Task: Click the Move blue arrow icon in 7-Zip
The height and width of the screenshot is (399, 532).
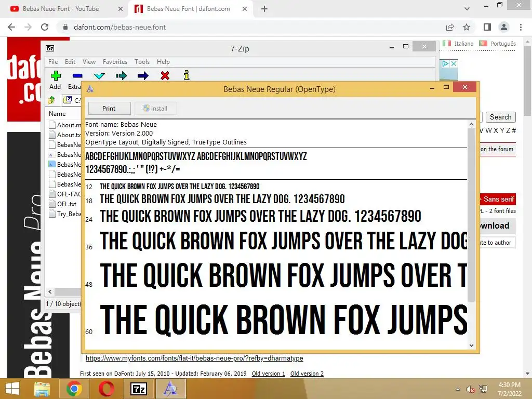Action: click(x=143, y=75)
